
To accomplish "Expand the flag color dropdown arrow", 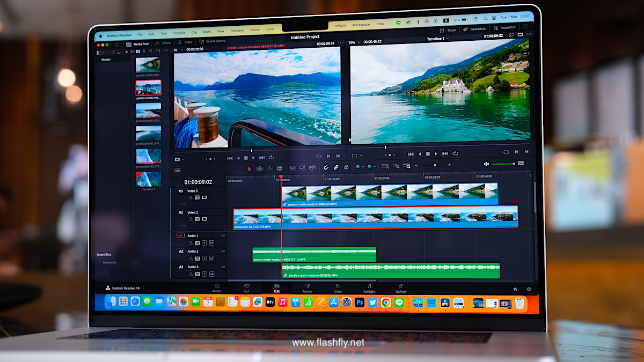I will [363, 167].
